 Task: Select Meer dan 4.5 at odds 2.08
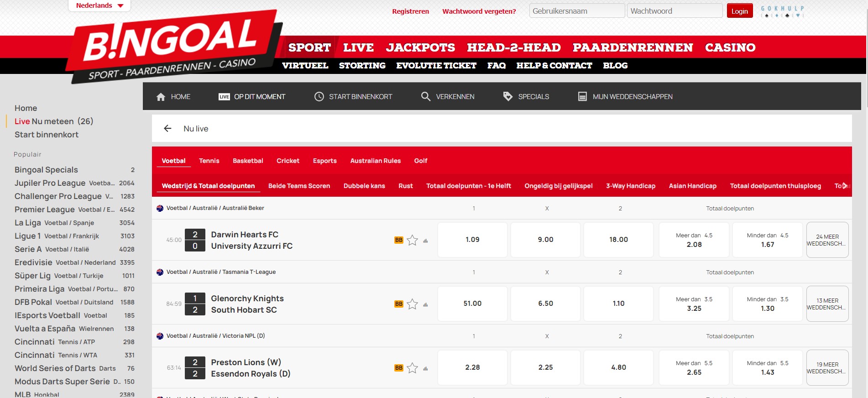point(694,240)
